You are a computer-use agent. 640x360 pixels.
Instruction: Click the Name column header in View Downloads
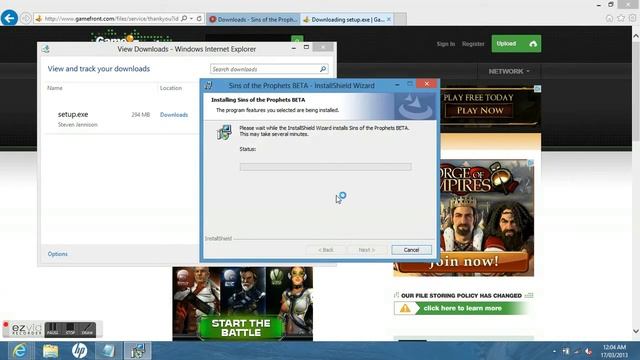click(x=55, y=88)
